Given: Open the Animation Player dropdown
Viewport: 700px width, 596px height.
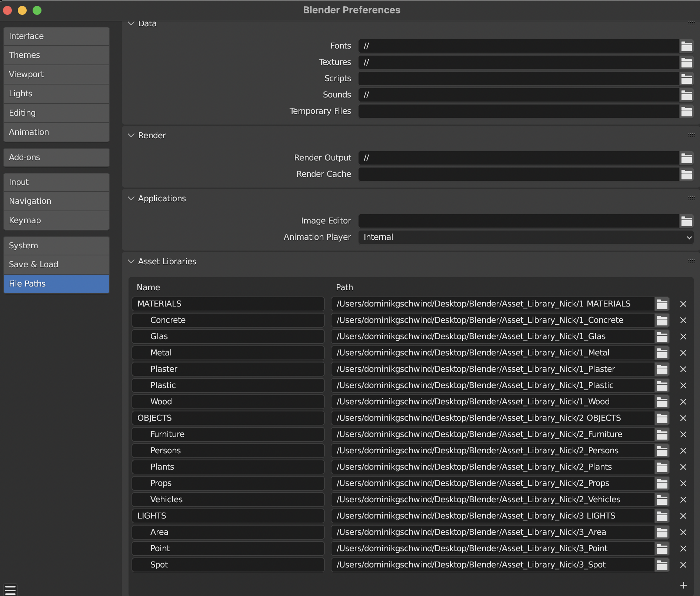Looking at the screenshot, I should click(x=526, y=237).
